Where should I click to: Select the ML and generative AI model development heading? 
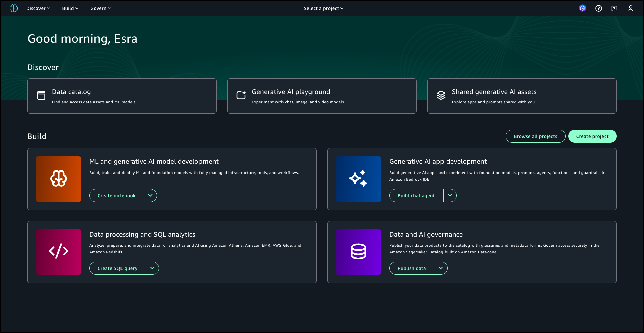[x=154, y=162]
